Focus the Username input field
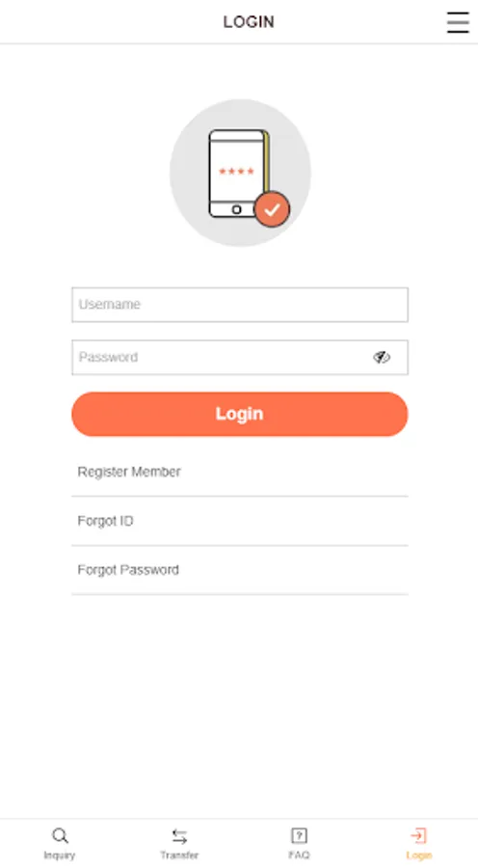This screenshot has height=868, width=478. click(x=240, y=305)
